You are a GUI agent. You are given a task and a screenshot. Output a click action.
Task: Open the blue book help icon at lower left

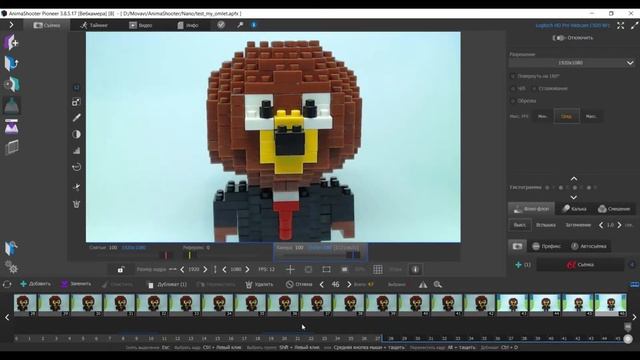[11, 248]
